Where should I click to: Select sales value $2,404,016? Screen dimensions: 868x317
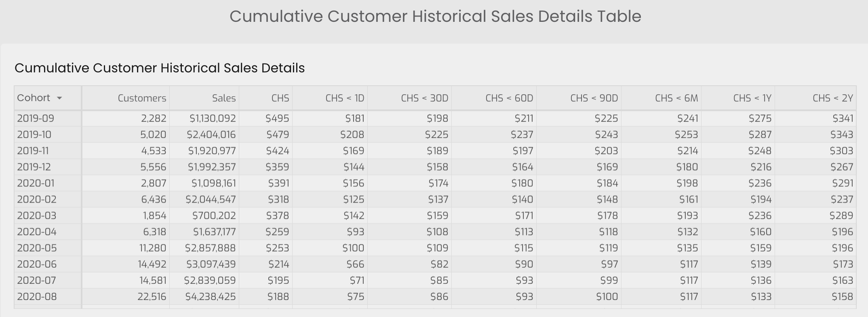(x=211, y=135)
